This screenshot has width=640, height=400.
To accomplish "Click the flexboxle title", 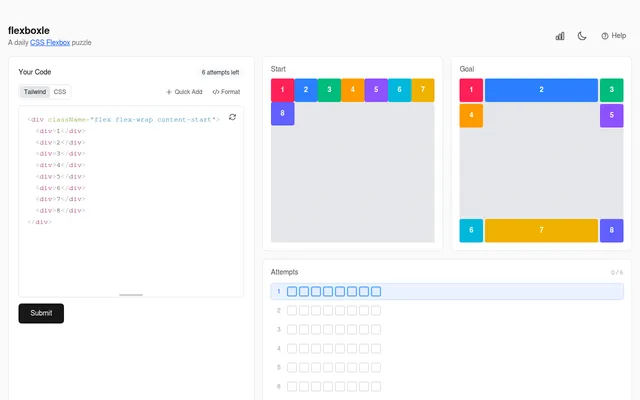I will pyautogui.click(x=29, y=31).
